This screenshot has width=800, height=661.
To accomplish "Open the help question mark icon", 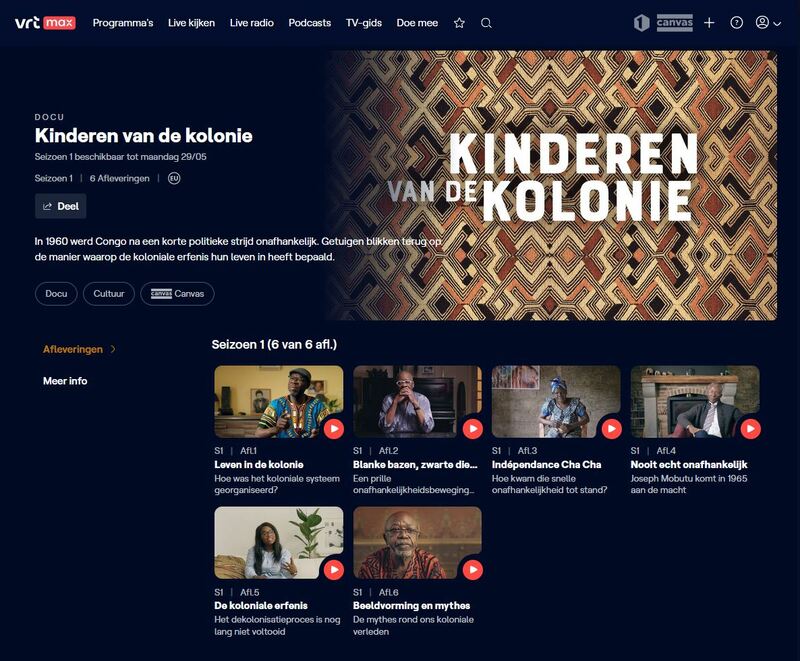I will [736, 22].
